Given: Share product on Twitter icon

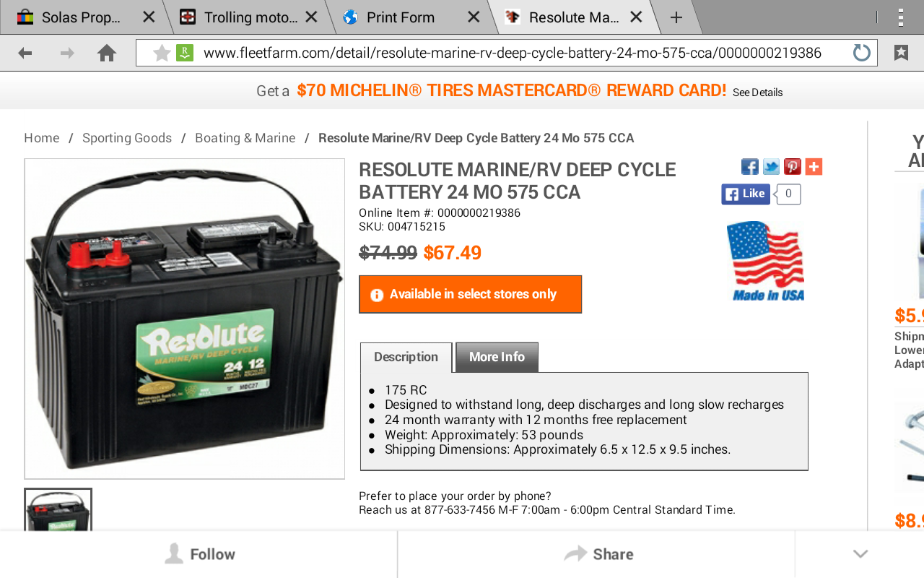Looking at the screenshot, I should (x=771, y=167).
